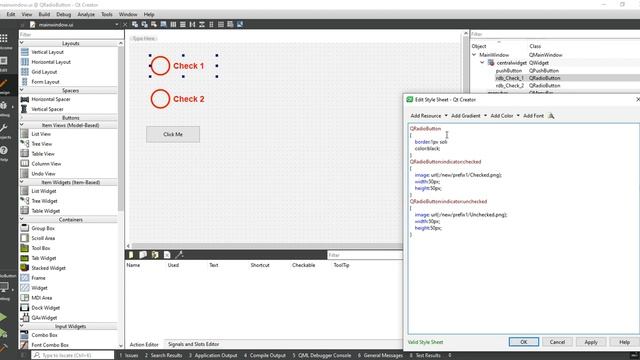The width and height of the screenshot is (640, 360).
Task: Open the Build menu
Action: (44, 14)
